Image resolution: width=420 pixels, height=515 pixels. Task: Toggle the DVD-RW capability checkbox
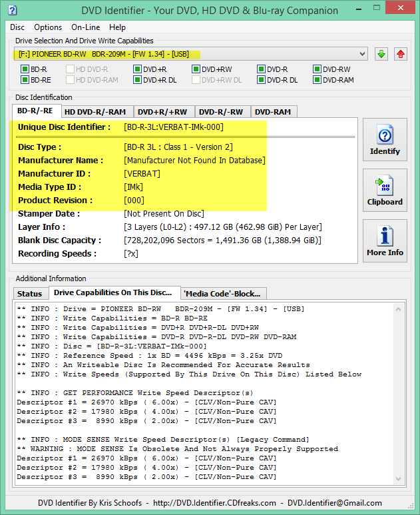tap(317, 69)
